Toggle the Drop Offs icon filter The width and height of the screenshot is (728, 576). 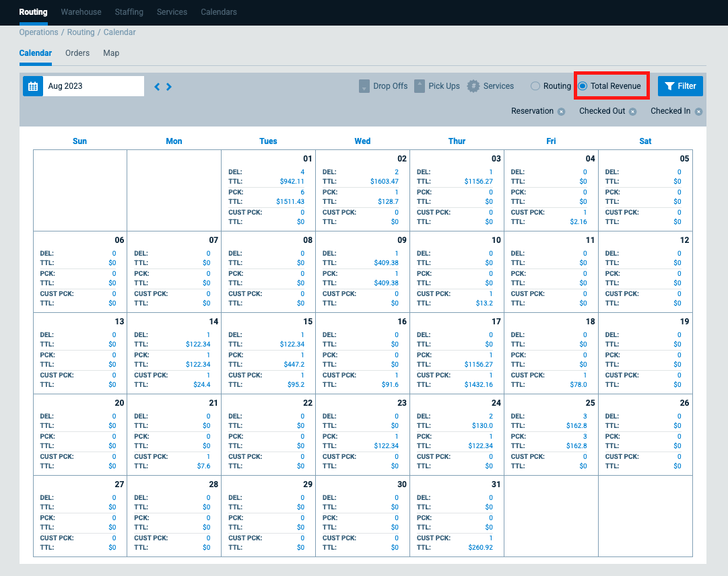[364, 86]
